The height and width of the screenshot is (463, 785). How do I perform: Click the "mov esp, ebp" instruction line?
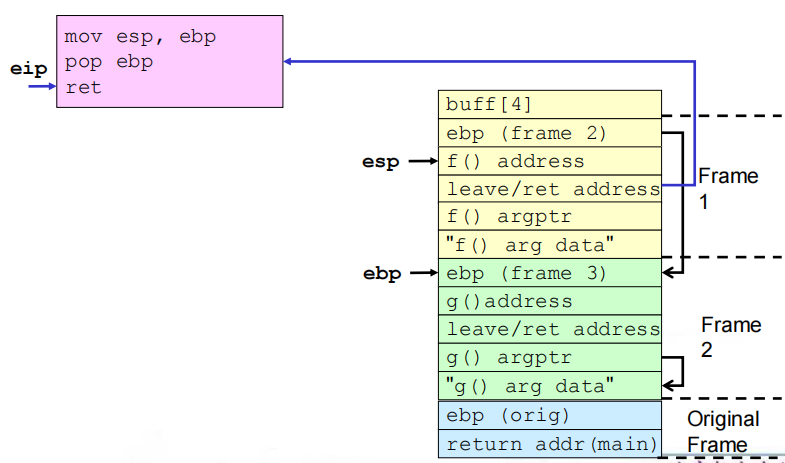(x=140, y=37)
